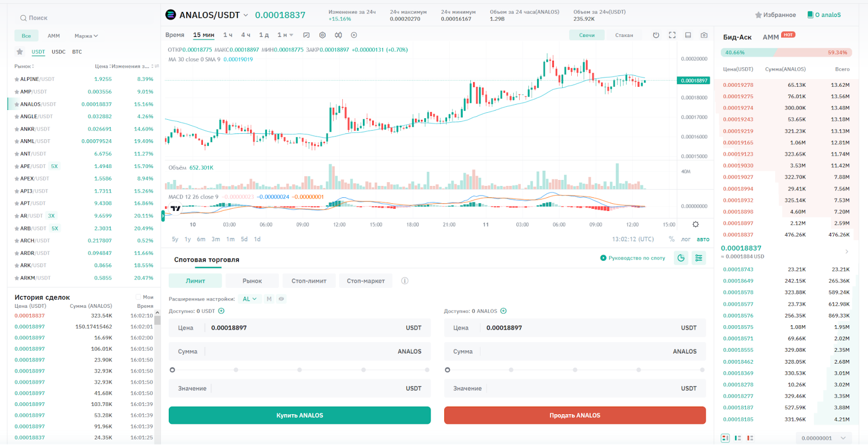
Task: Open the indicators icon in chart toolbar
Action: tap(339, 35)
